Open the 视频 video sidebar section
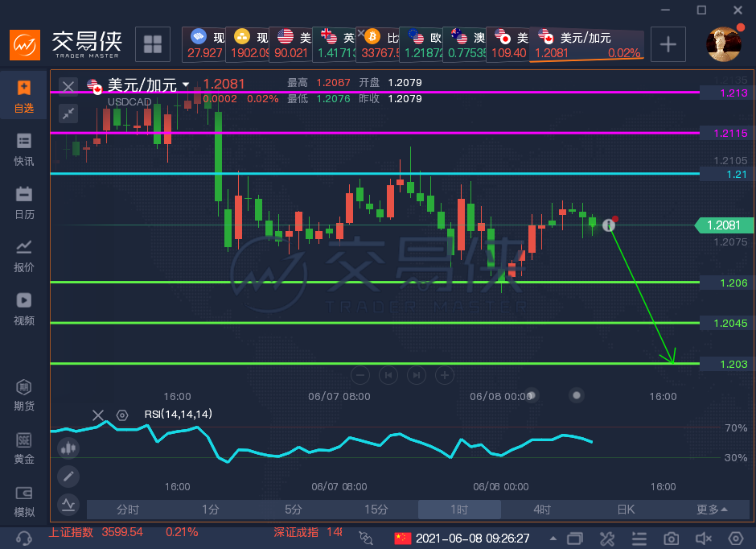Screen dimensions: 756x549 23,309
